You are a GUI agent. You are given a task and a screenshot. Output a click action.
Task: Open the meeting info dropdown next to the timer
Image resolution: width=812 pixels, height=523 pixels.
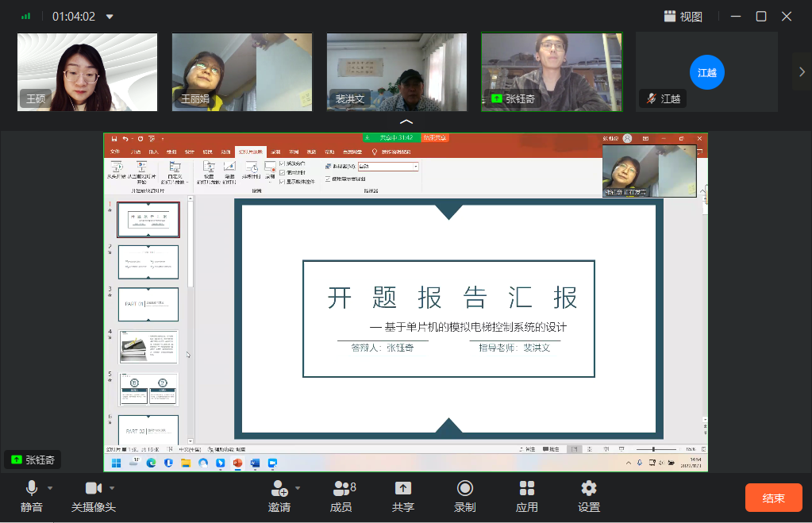110,17
